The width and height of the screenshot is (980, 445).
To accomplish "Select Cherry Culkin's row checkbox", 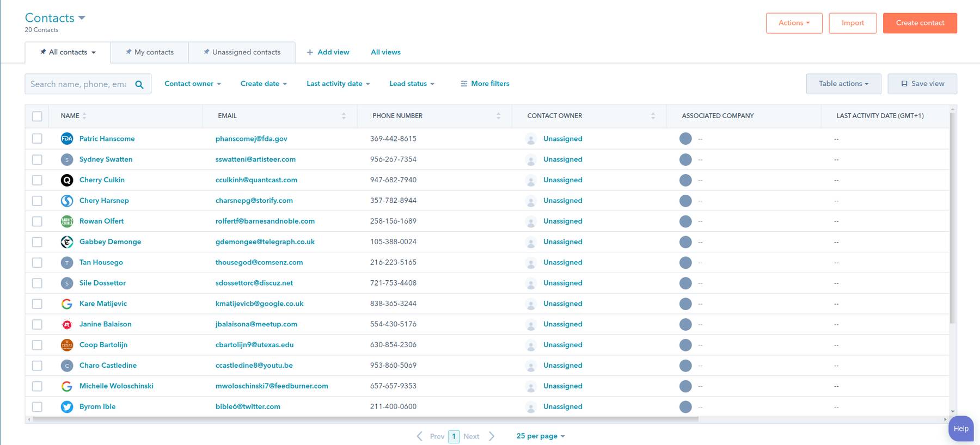I will (37, 180).
